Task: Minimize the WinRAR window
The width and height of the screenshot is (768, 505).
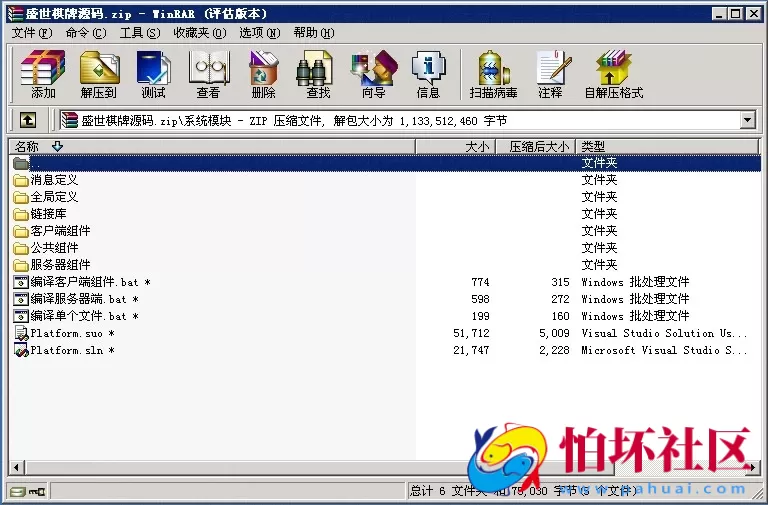Action: click(719, 14)
